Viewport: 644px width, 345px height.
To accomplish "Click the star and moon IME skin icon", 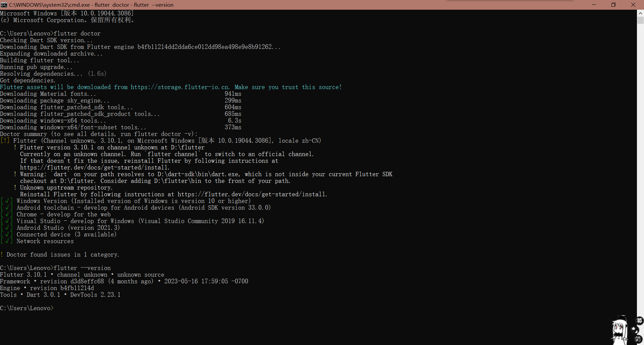I will tap(635, 330).
